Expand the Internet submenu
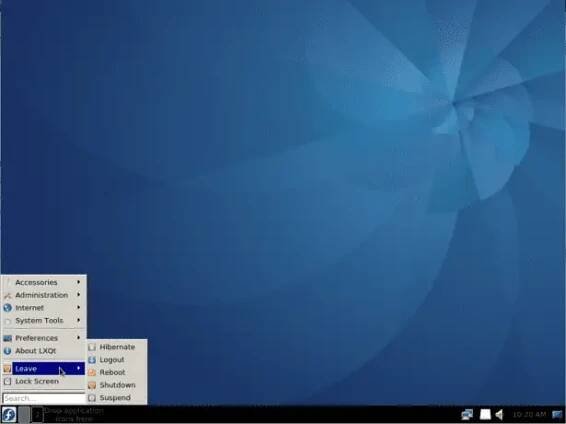The height and width of the screenshot is (424, 566). tap(44, 307)
